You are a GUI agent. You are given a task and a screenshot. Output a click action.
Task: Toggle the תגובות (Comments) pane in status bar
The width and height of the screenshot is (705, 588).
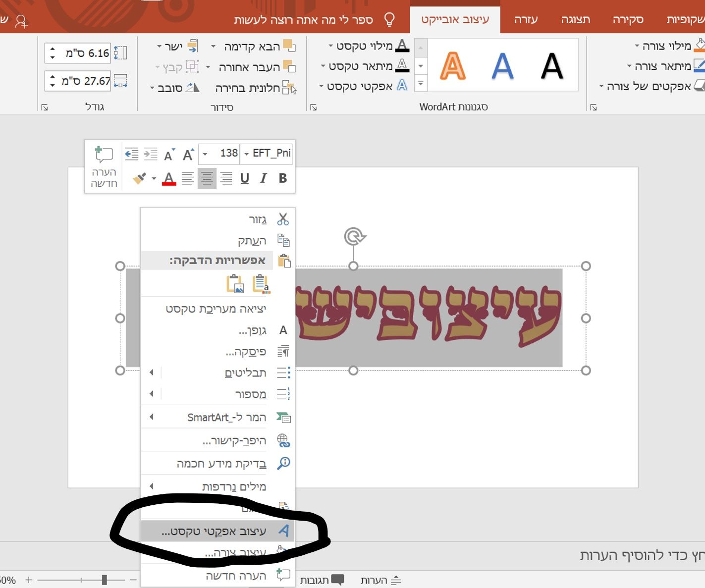point(322,580)
